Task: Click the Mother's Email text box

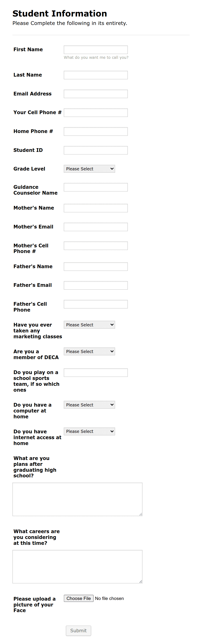Action: click(95, 227)
